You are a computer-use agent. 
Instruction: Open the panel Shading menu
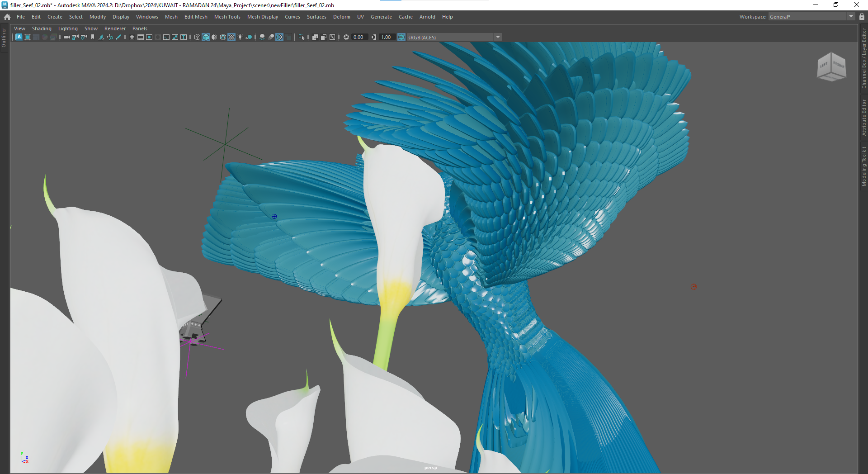coord(42,28)
